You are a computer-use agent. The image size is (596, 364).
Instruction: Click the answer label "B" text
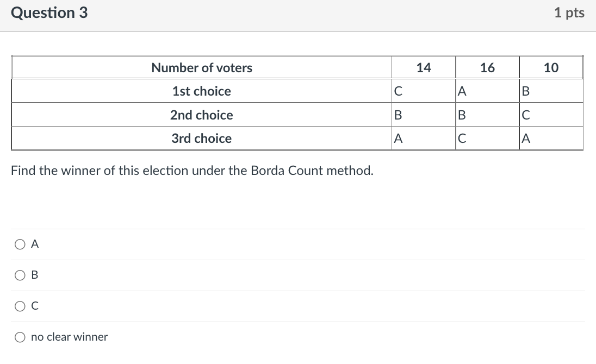coord(34,275)
